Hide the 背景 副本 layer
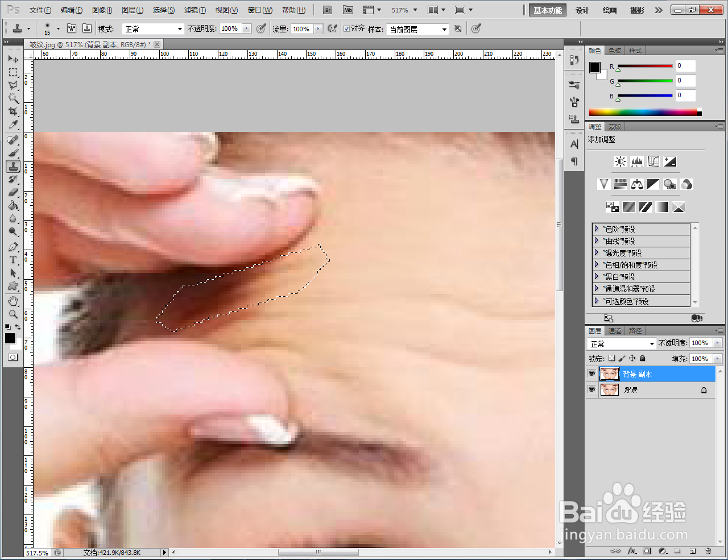This screenshot has width=728, height=560. (591, 374)
